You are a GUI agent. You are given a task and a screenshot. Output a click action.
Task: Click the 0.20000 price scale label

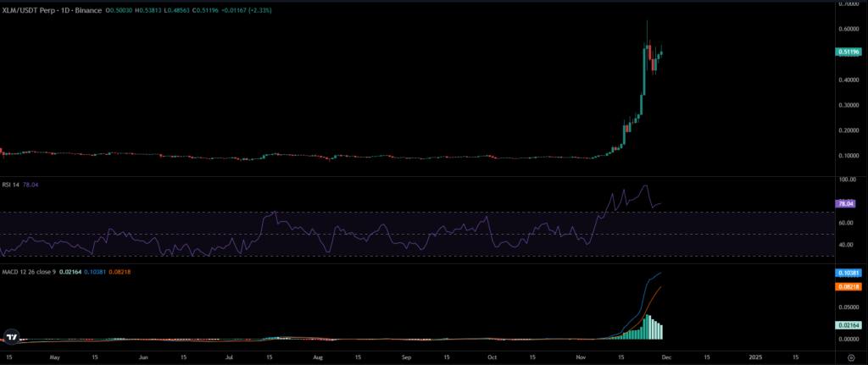coord(849,130)
